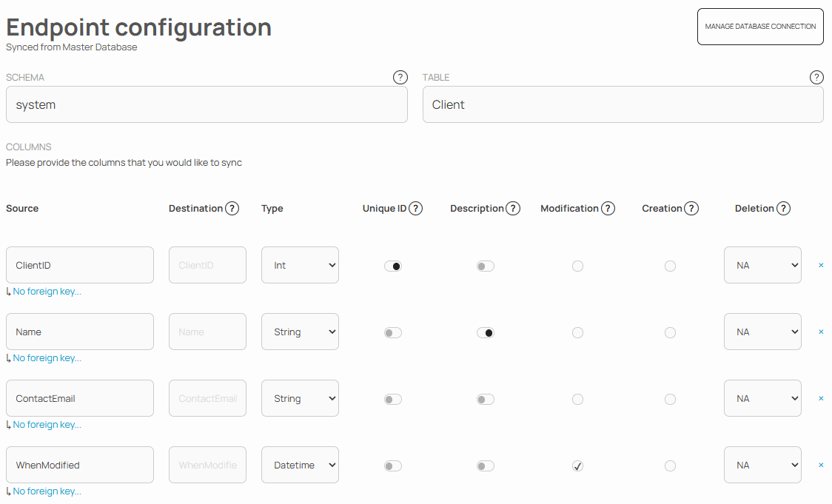
Task: Remove the Name row with the x icon
Action: pos(821,332)
